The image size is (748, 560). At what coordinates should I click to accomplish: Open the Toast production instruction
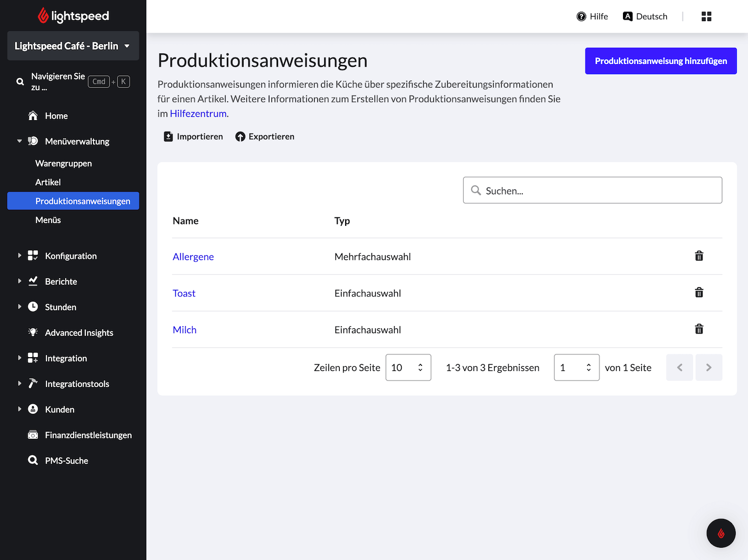(184, 293)
